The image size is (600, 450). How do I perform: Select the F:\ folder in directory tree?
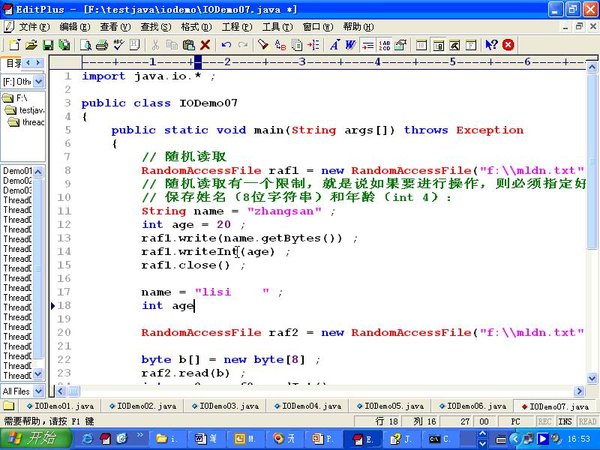tap(15, 98)
